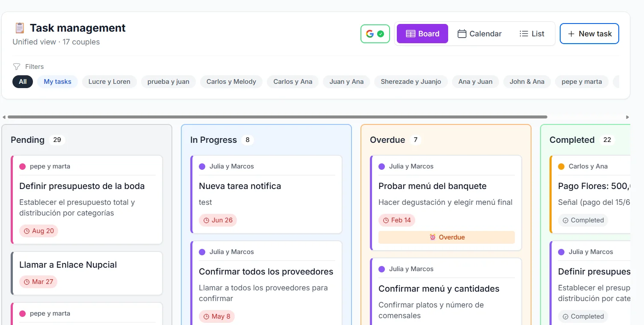This screenshot has height=325, width=644.
Task: Click the clipboard icon beside Task management
Action: 20,28
